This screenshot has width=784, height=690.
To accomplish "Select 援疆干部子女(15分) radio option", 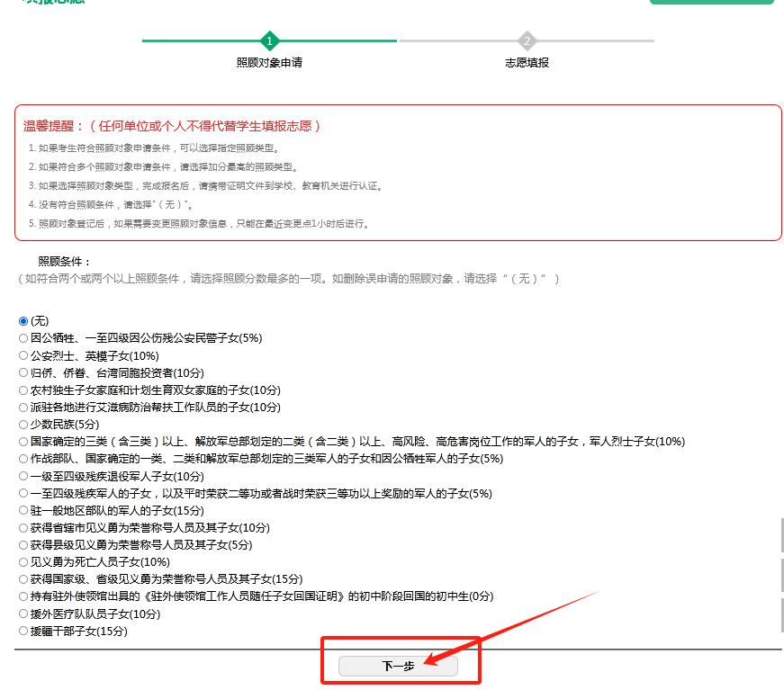I will click(23, 631).
